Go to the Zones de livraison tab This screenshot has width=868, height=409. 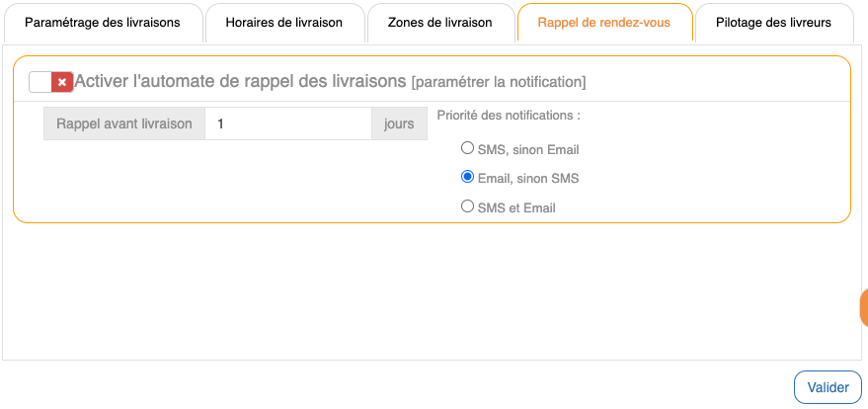coord(439,23)
